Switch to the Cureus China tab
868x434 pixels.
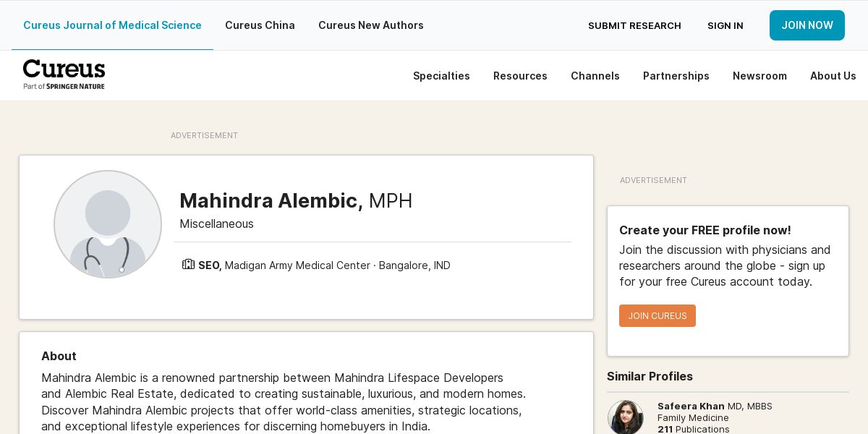260,25
